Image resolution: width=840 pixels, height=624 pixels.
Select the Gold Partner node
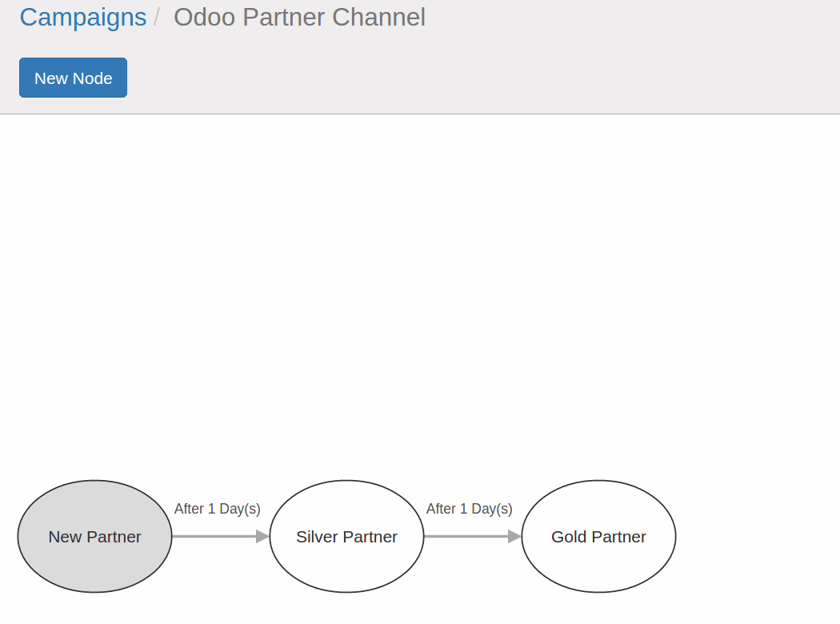[598, 560]
